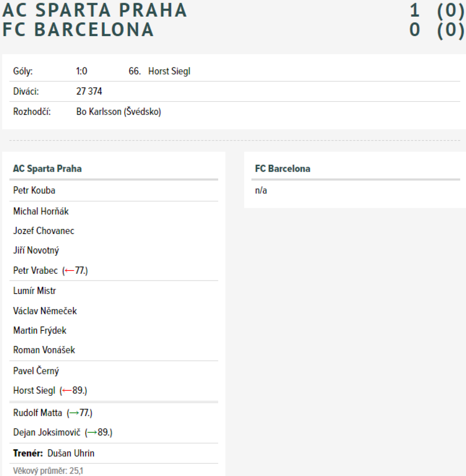Select player Petr Kouba

(34, 190)
